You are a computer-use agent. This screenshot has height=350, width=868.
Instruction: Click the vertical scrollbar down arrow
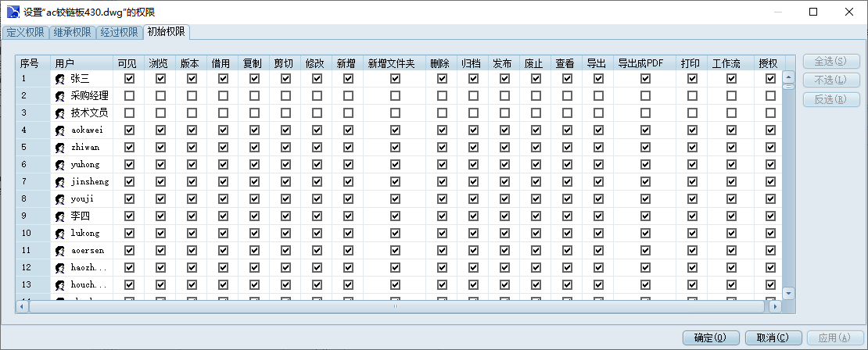788,293
